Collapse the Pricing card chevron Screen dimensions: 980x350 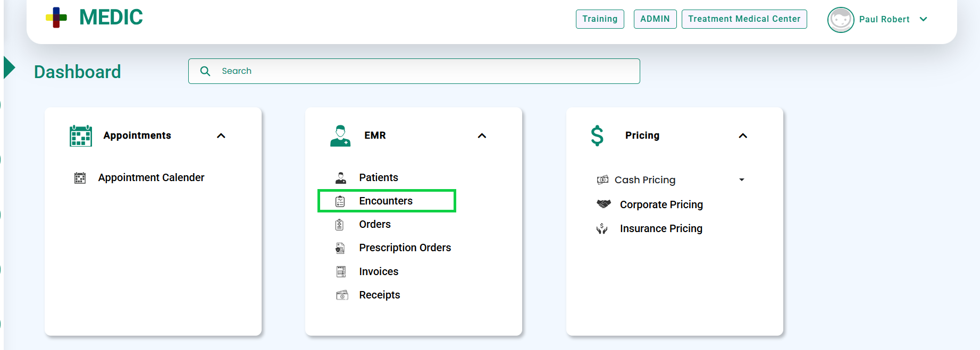(x=743, y=136)
